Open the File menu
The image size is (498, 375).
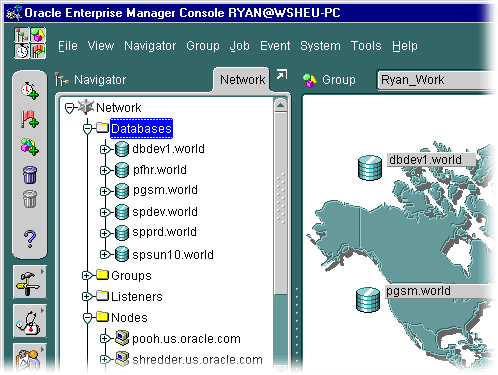click(x=68, y=46)
